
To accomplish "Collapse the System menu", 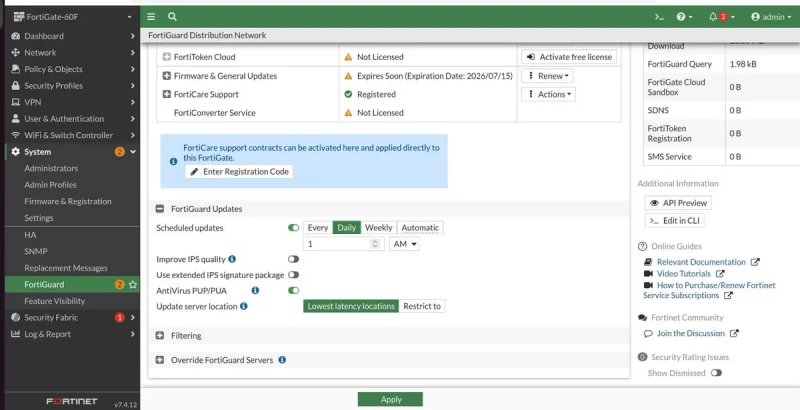I will (72, 152).
